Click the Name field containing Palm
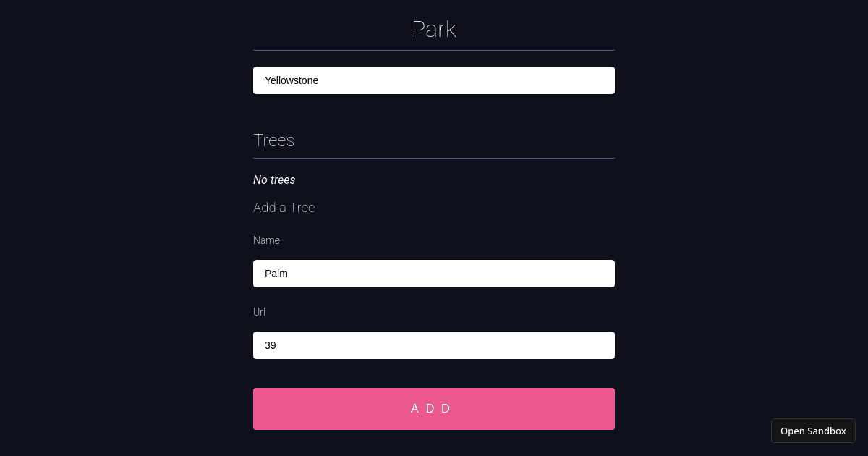868x456 pixels. 434,274
